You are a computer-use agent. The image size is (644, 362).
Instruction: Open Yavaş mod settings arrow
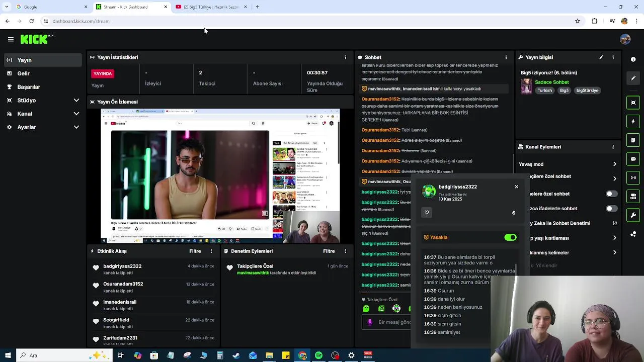pos(615,164)
